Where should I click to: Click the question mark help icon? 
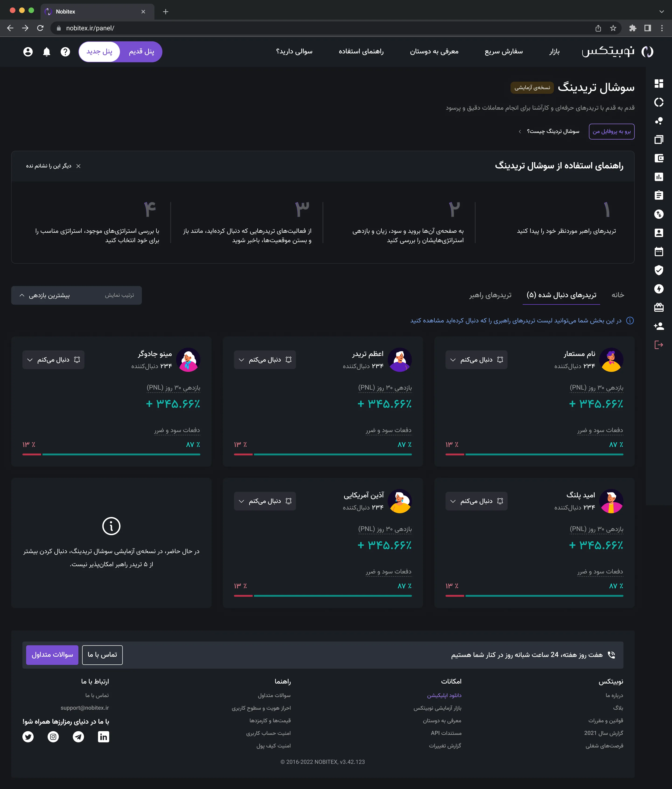point(65,52)
